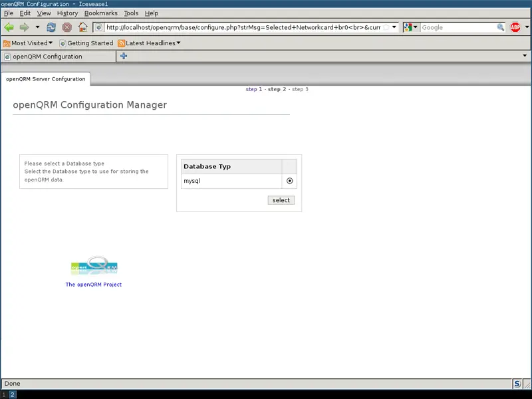The width and height of the screenshot is (532, 399).
Task: Click the 'Please select a Database type' text
Action: tap(64, 164)
